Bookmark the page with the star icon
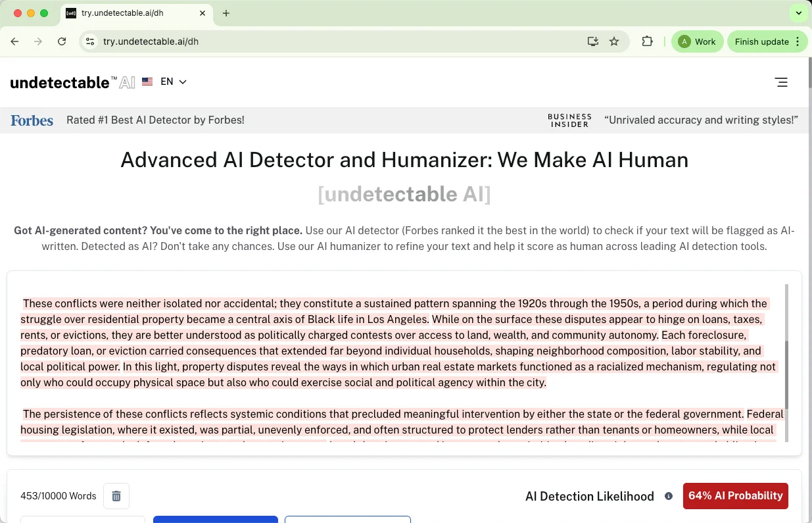The height and width of the screenshot is (523, 812). point(613,41)
